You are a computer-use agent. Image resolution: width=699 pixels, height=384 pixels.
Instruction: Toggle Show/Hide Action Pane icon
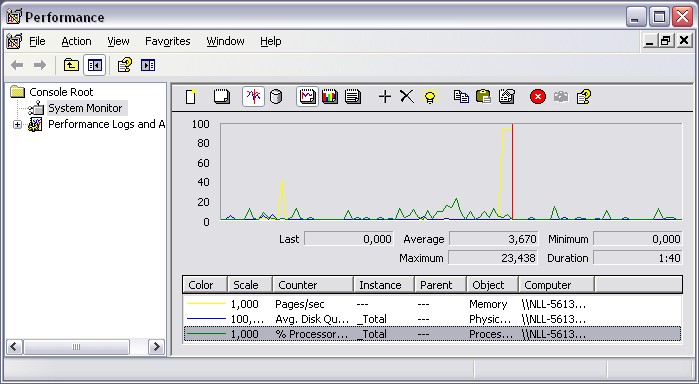coord(148,65)
